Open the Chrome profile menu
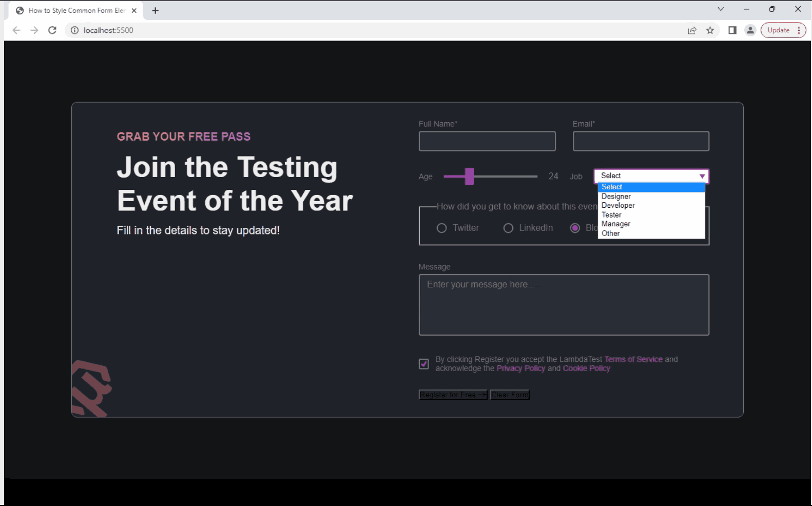The image size is (812, 506). point(750,30)
